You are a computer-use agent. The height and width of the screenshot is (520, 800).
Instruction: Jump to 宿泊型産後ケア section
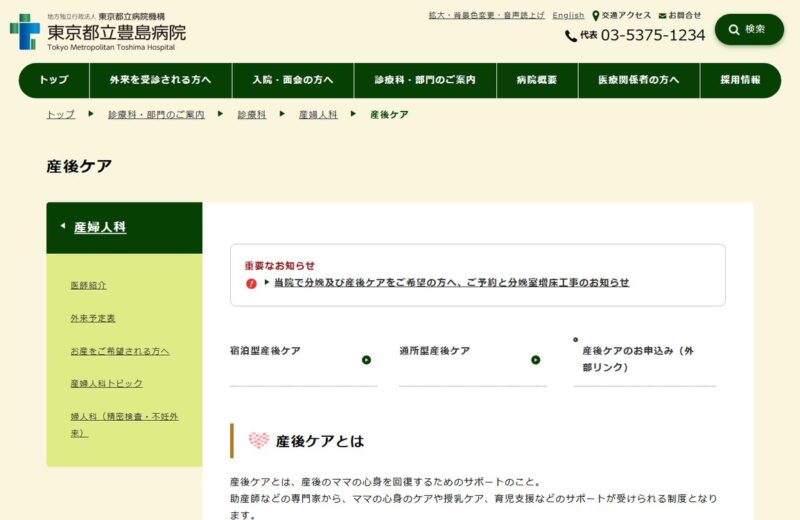point(265,351)
